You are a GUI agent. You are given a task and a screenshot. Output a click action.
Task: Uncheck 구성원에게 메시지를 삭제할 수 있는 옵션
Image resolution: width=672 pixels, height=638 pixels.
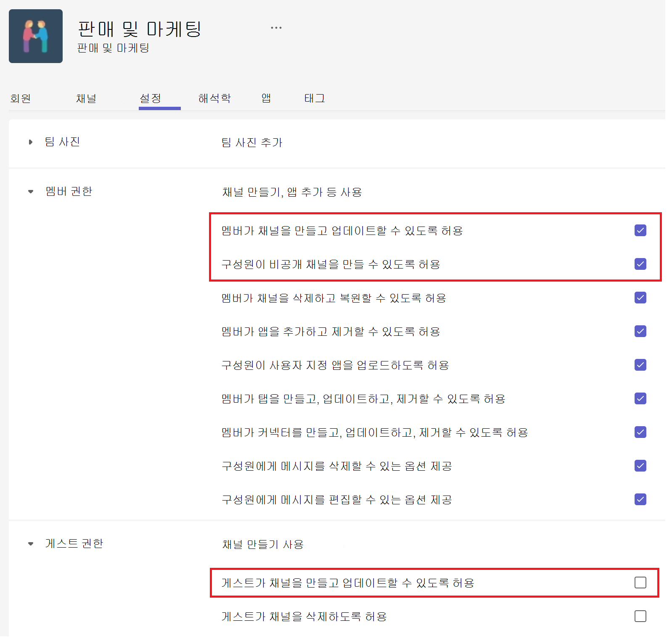640,466
